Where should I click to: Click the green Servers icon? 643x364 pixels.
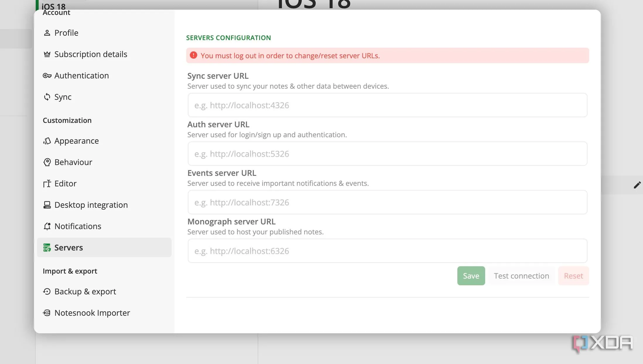[47, 248]
